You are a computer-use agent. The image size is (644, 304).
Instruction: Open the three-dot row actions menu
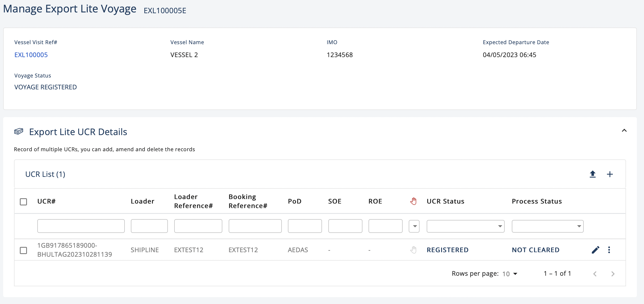click(x=609, y=250)
